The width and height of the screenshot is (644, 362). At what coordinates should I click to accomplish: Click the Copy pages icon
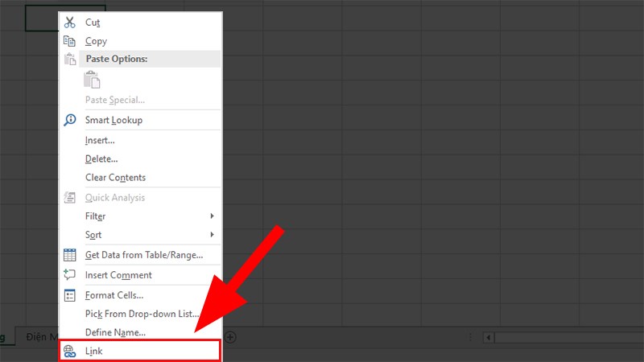(x=69, y=41)
